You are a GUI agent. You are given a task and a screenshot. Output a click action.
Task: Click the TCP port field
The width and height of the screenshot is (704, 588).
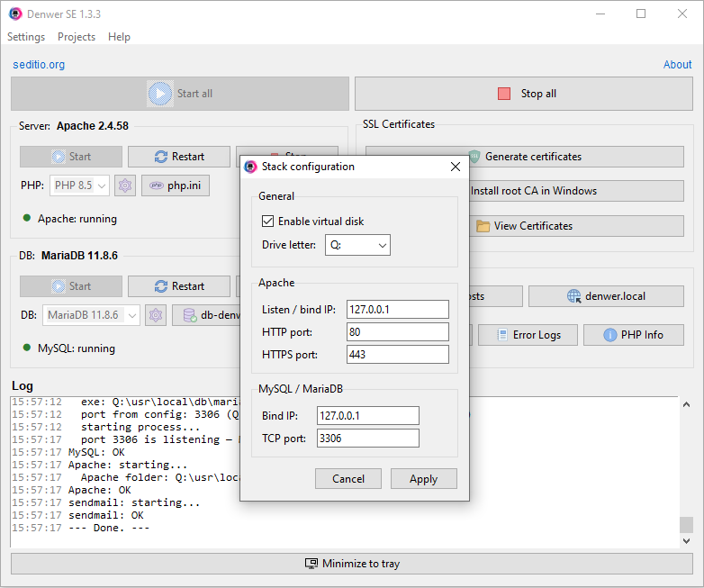(x=367, y=438)
